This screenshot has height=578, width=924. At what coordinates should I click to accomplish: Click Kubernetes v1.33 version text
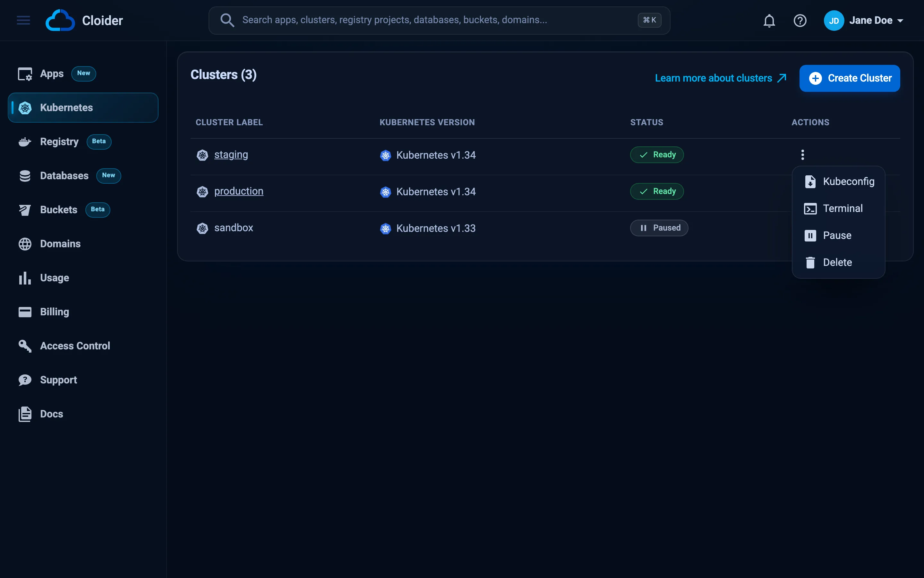tap(436, 228)
